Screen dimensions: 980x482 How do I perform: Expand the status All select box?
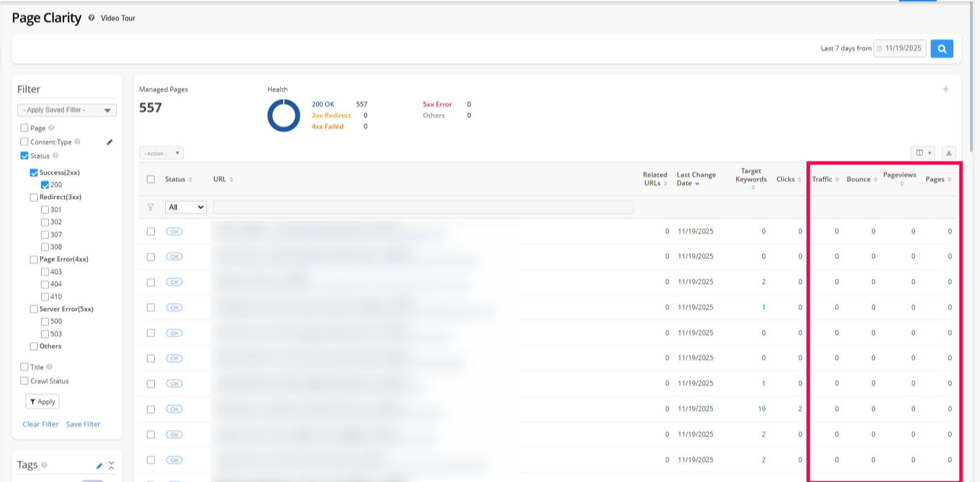click(186, 207)
